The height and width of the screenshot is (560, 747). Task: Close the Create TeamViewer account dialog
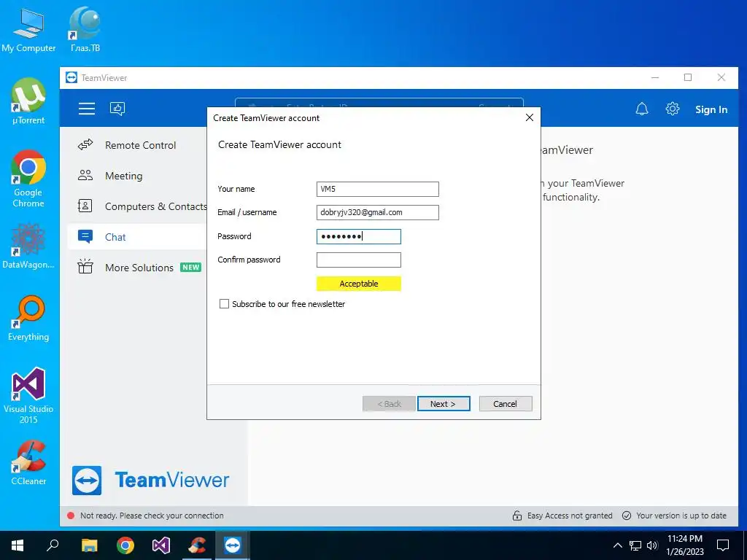click(530, 117)
